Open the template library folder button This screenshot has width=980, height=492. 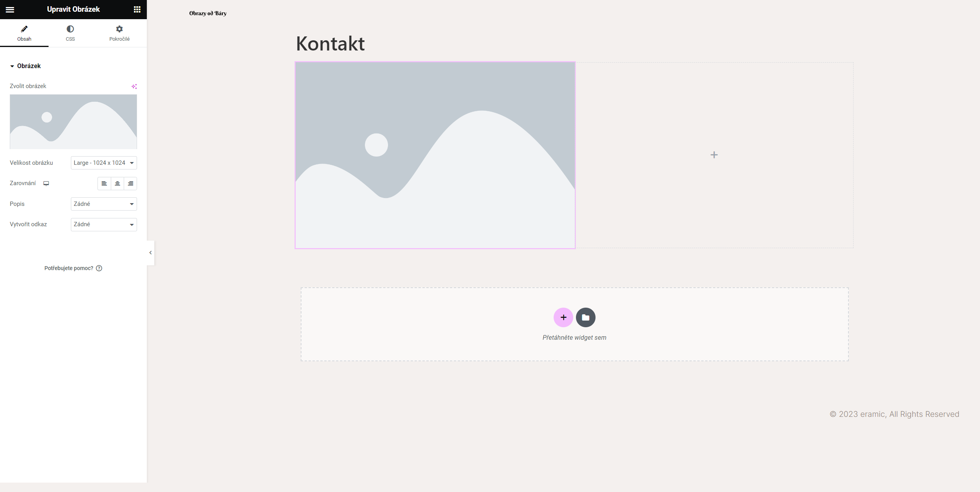click(x=585, y=317)
